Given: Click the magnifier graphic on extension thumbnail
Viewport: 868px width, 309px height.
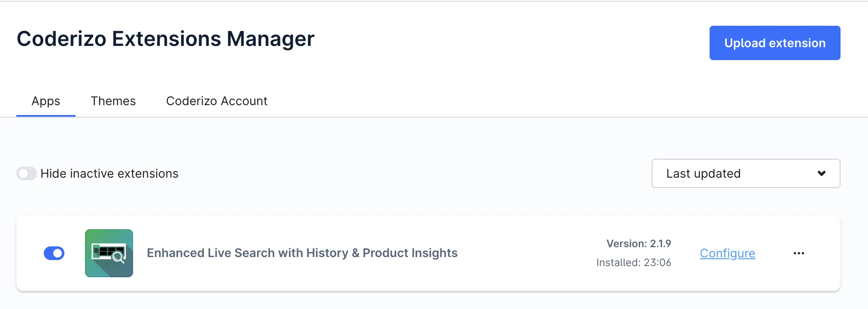Looking at the screenshot, I should pyautogui.click(x=118, y=257).
